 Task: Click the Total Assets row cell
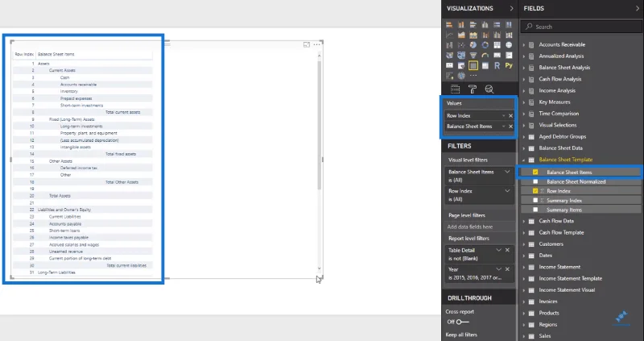point(60,196)
